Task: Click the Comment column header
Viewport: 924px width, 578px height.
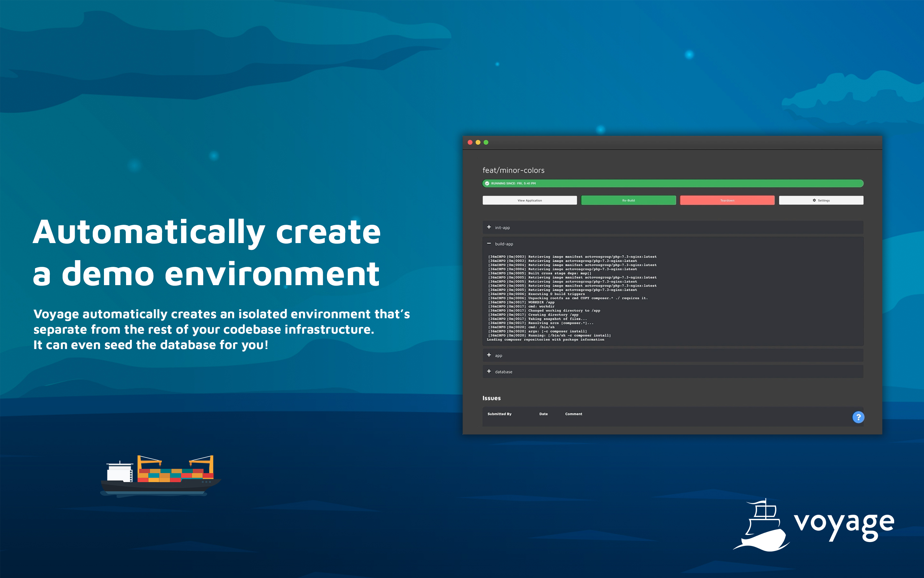Action: click(574, 414)
